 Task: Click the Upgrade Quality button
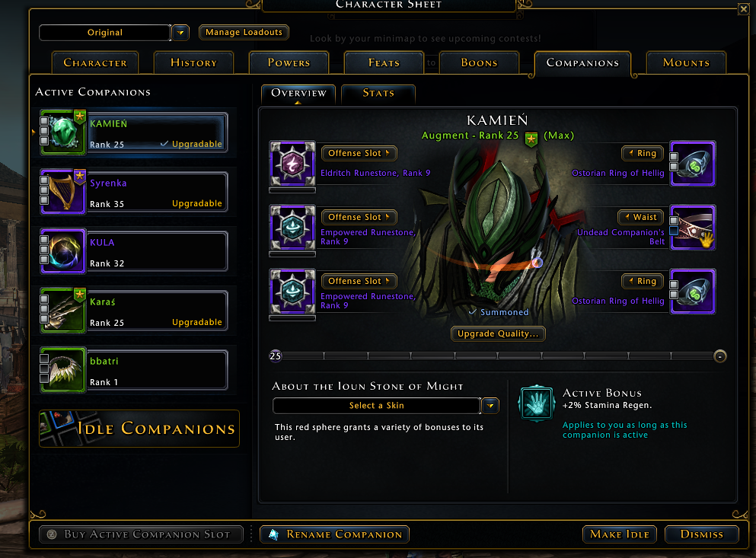pos(498,333)
